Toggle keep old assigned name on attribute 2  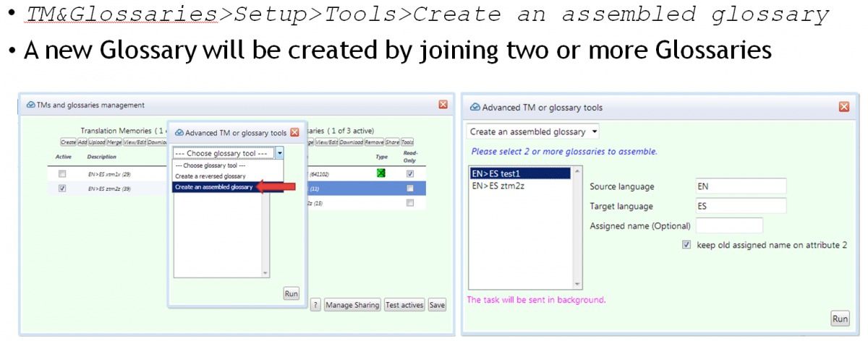686,245
